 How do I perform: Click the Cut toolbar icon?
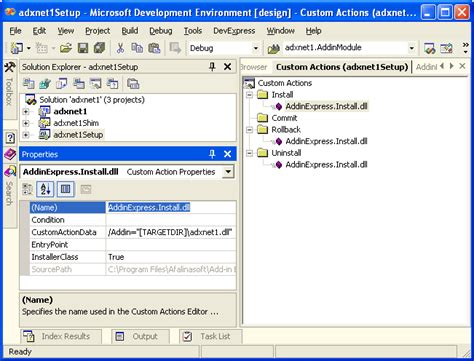(120, 48)
